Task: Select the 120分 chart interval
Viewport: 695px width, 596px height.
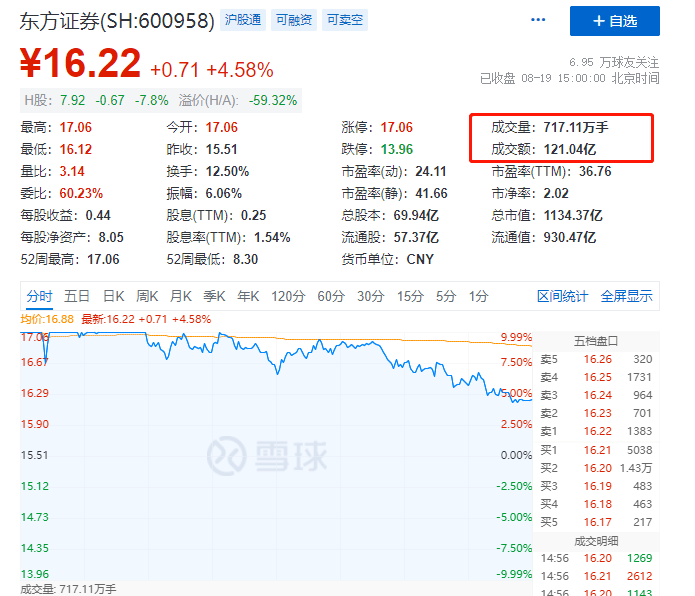Action: pyautogui.click(x=287, y=296)
